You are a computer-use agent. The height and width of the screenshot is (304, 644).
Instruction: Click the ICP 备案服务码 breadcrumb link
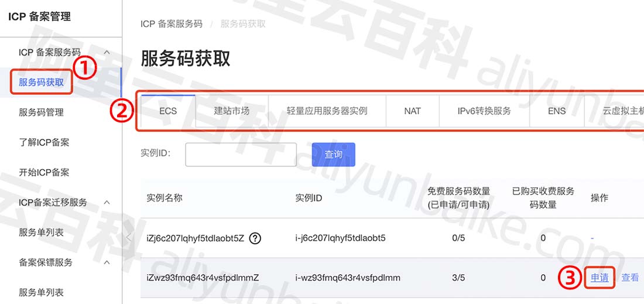pos(172,24)
